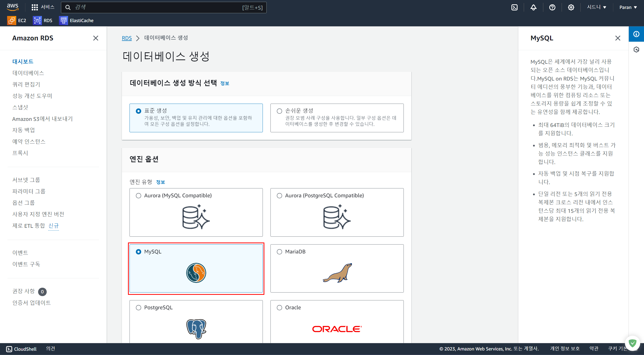Open 사용자 지정 엔진 버전 in the sidebar
This screenshot has width=644, height=355.
[x=38, y=214]
